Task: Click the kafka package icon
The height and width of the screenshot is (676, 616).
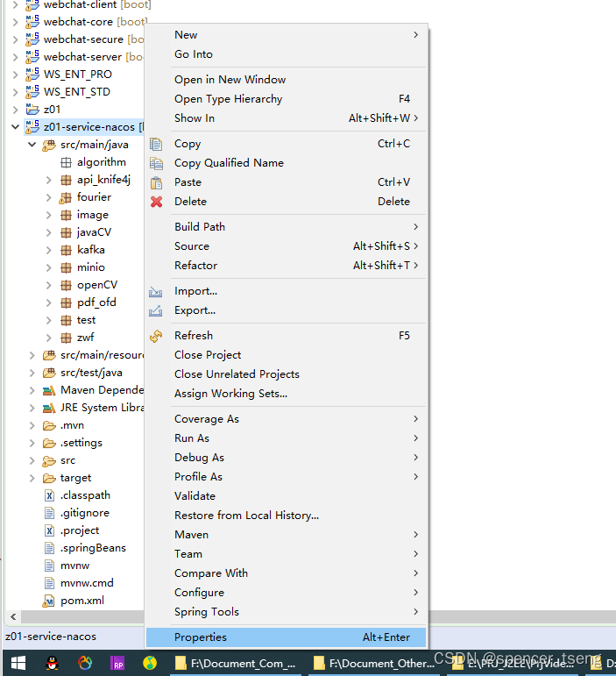Action: tap(66, 250)
